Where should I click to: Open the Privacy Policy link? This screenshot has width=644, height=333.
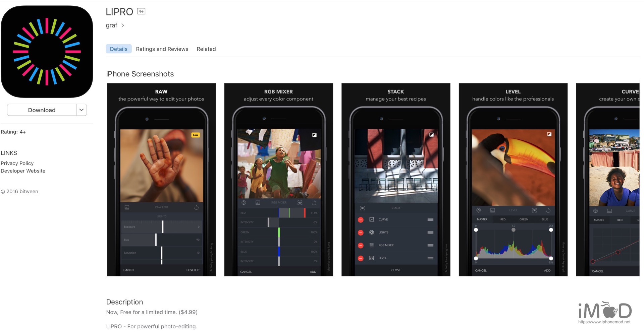coord(17,163)
